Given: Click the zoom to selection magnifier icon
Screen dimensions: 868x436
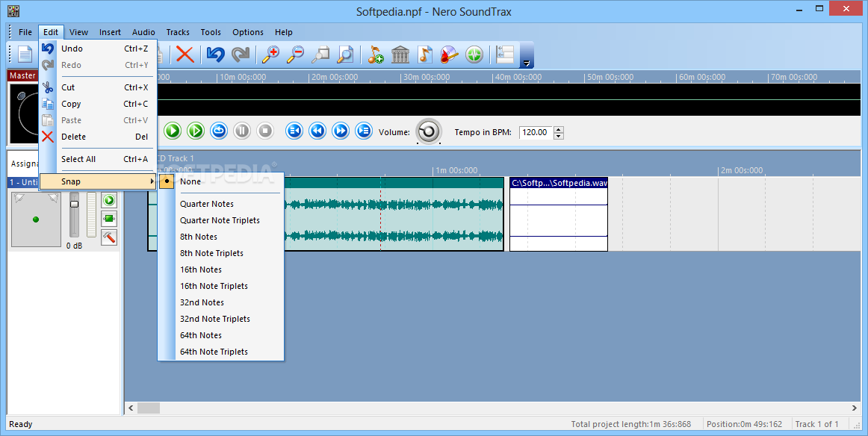Looking at the screenshot, I should pyautogui.click(x=320, y=54).
